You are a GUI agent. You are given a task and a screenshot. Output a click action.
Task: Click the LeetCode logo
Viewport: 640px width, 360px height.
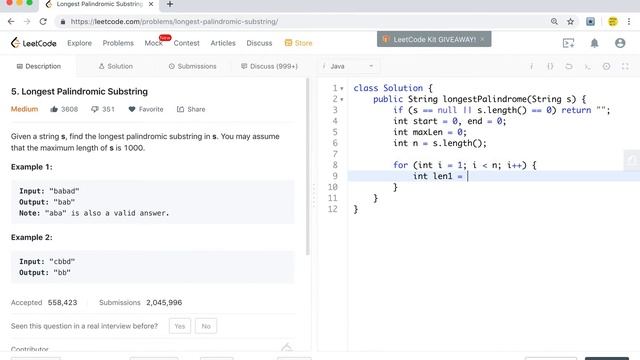[33, 43]
